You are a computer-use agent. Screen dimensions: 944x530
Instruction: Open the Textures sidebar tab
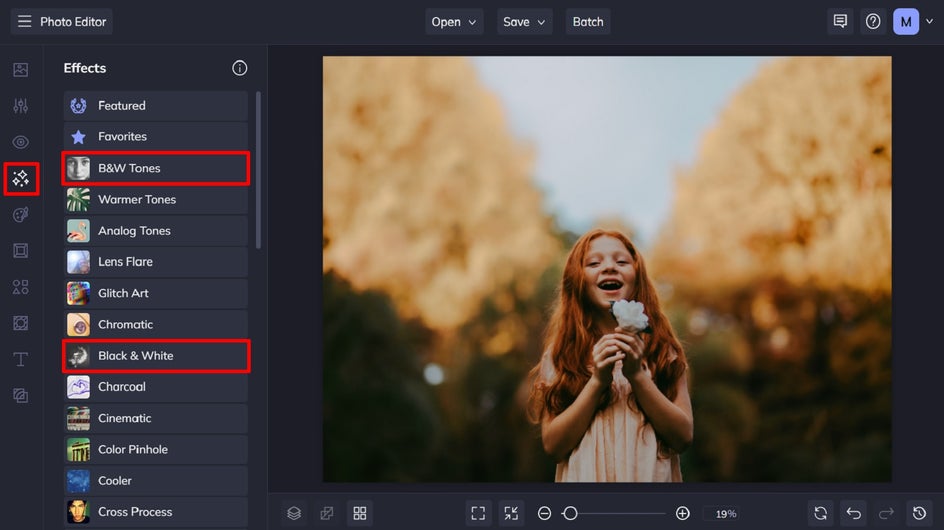[x=20, y=396]
